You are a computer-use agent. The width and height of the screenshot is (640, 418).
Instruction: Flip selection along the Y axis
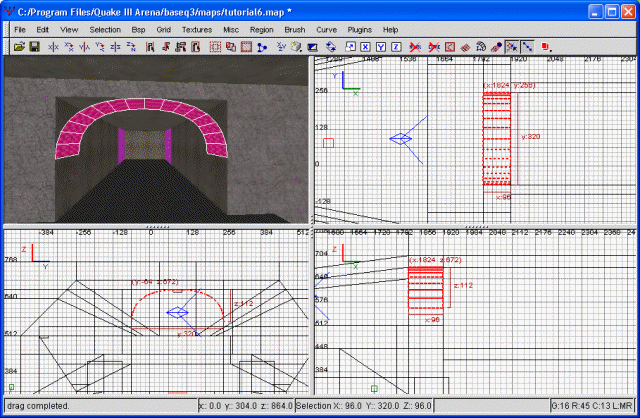84,47
